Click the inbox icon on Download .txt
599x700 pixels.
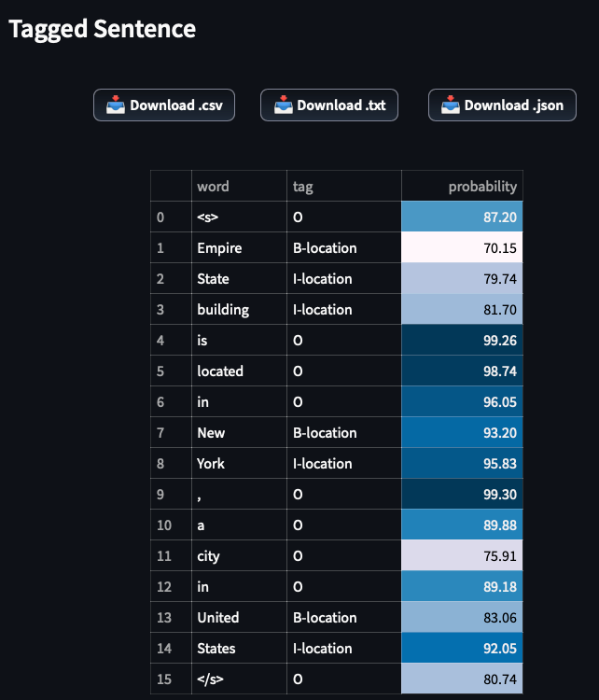(283, 105)
